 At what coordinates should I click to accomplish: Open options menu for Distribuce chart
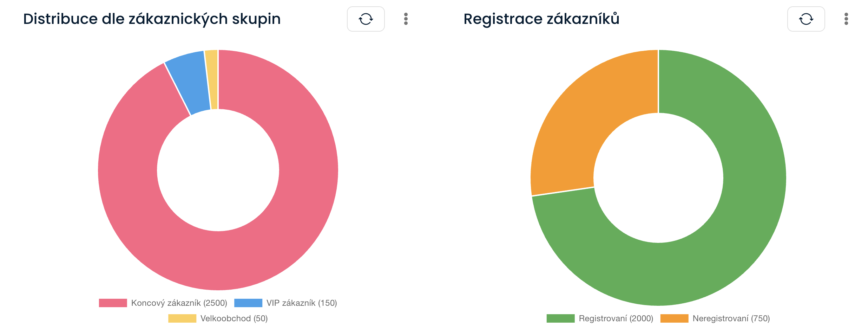(406, 19)
